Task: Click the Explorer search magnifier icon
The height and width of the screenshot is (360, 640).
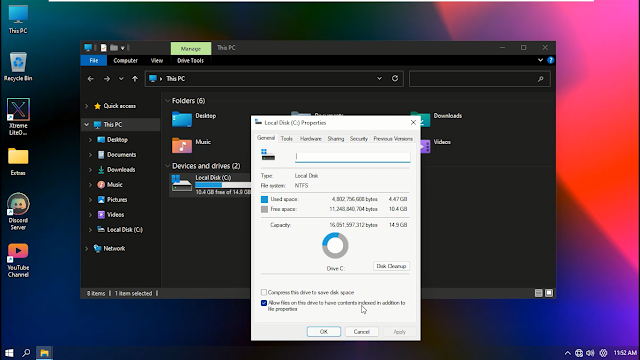Action: [541, 79]
